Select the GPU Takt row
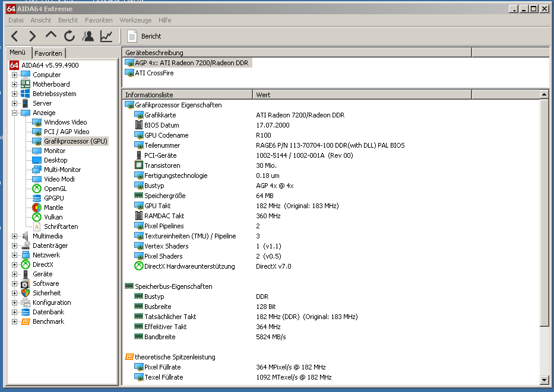 pyautogui.click(x=331, y=206)
